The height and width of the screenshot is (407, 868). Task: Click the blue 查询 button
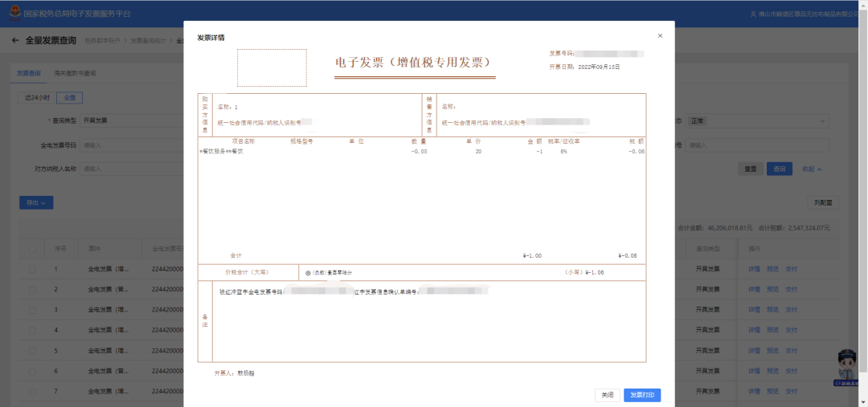[780, 169]
